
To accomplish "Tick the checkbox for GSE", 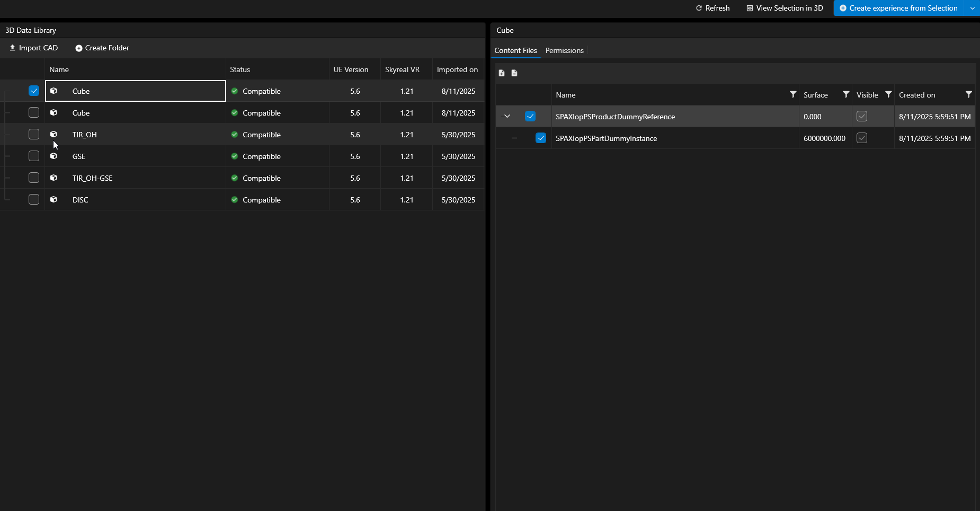I will tap(34, 156).
